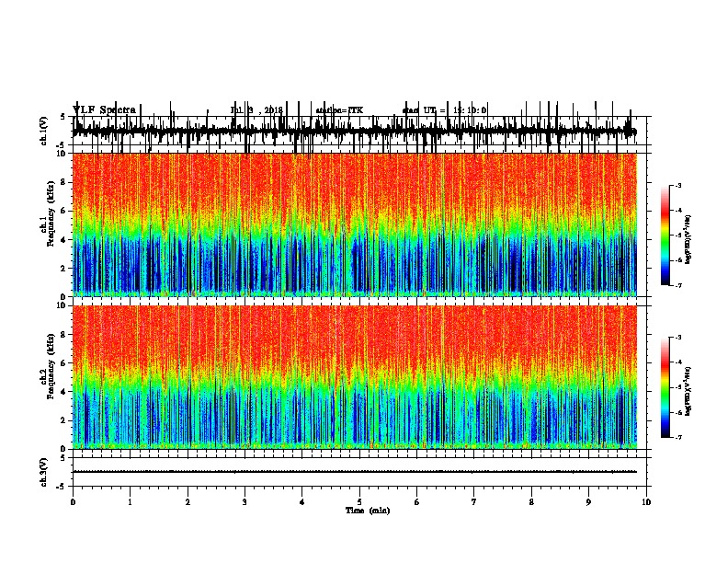The width and height of the screenshot is (728, 563).
Task: Click the '-7' label on ch.2 colorbar
Action: (x=677, y=437)
